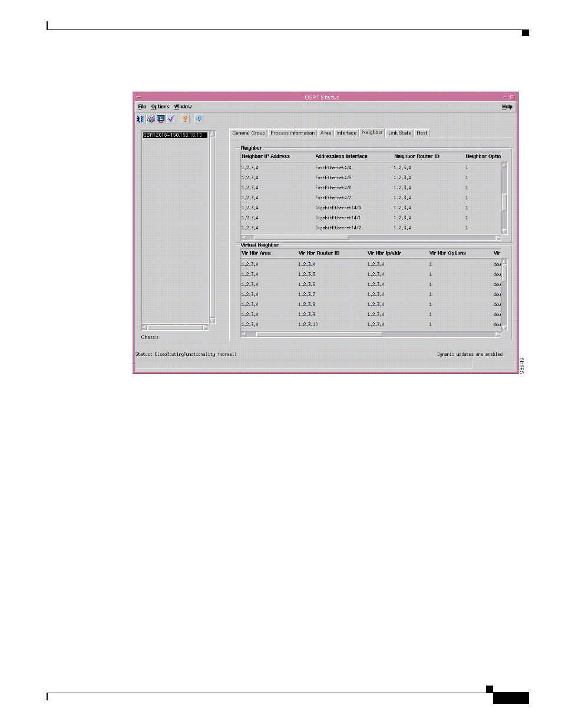The width and height of the screenshot is (562, 728).
Task: Select GSR12016-150.150.10.10 in chassis list
Action: point(175,135)
